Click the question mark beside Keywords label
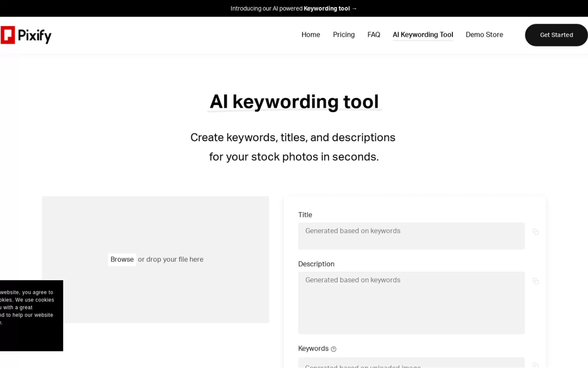The image size is (588, 368). click(x=334, y=349)
